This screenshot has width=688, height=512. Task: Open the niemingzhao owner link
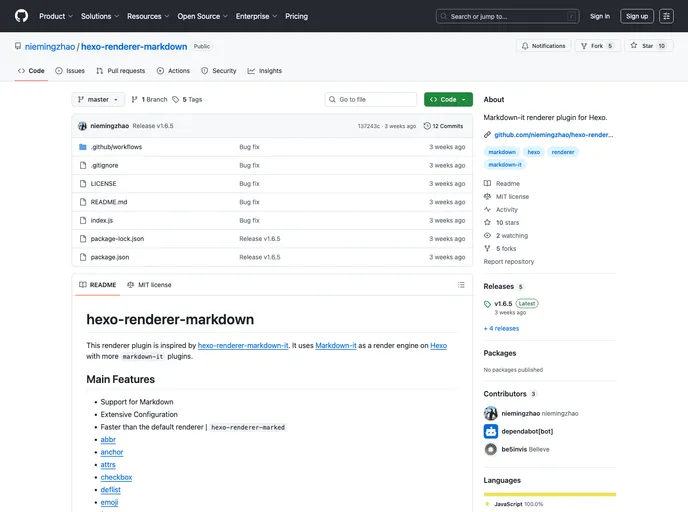pyautogui.click(x=50, y=47)
